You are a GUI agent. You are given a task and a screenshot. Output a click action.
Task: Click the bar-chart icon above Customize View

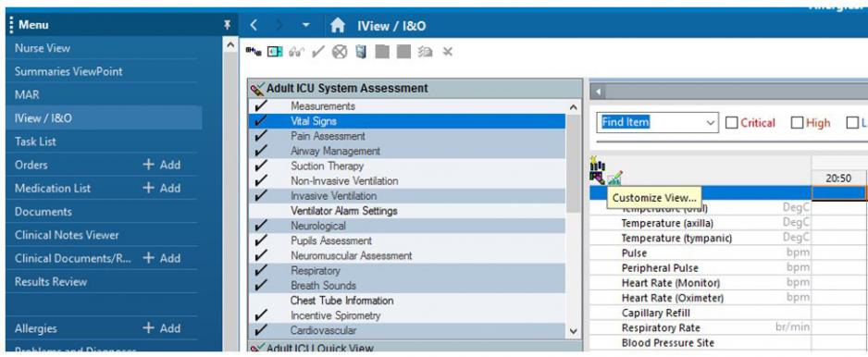click(597, 164)
